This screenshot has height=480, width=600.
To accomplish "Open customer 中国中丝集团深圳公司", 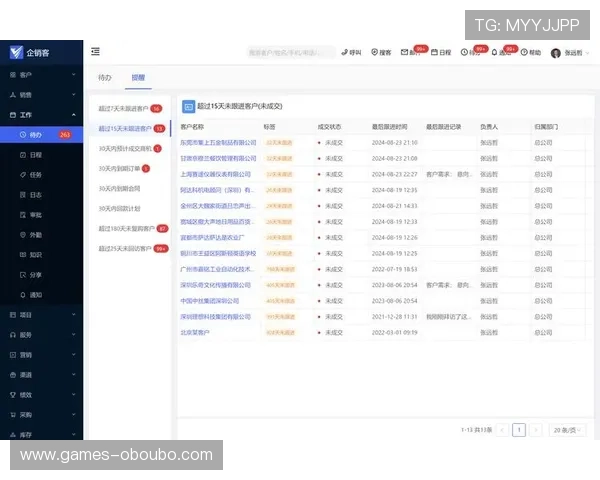I will tap(210, 301).
